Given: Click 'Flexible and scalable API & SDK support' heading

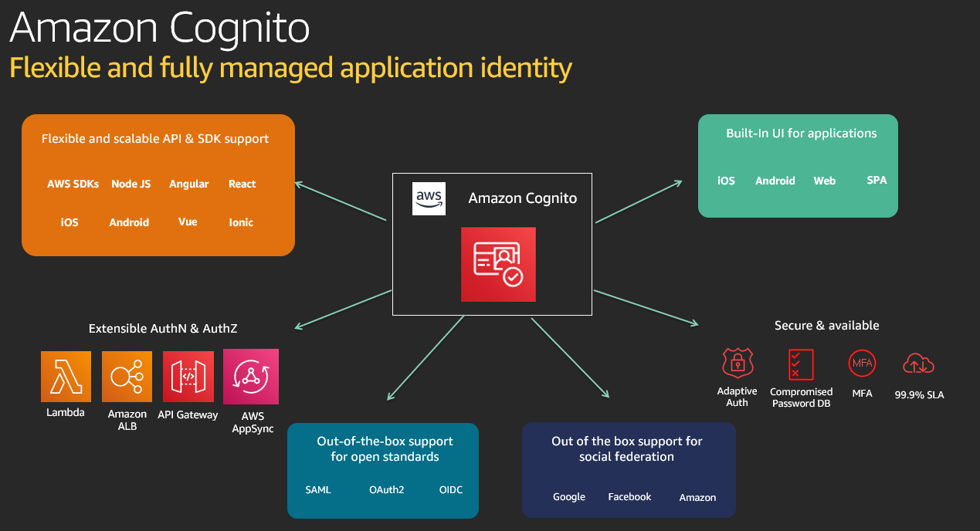Looking at the screenshot, I should click(x=155, y=139).
